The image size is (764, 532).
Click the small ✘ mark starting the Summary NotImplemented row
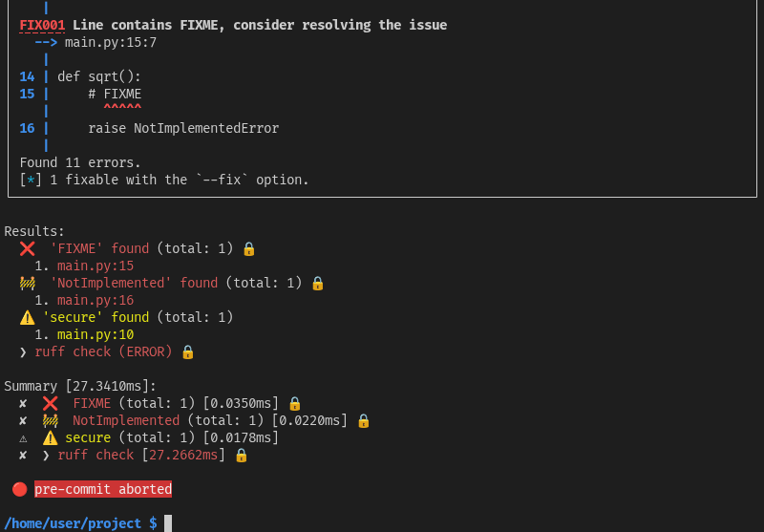[x=23, y=420]
